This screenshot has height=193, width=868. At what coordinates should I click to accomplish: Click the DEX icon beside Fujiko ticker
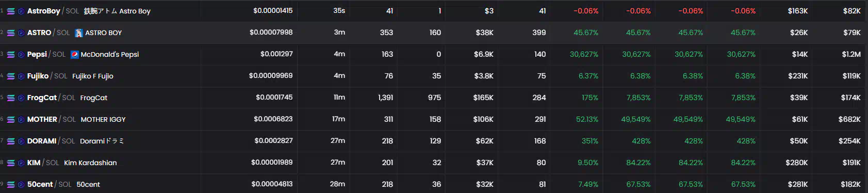coord(21,76)
